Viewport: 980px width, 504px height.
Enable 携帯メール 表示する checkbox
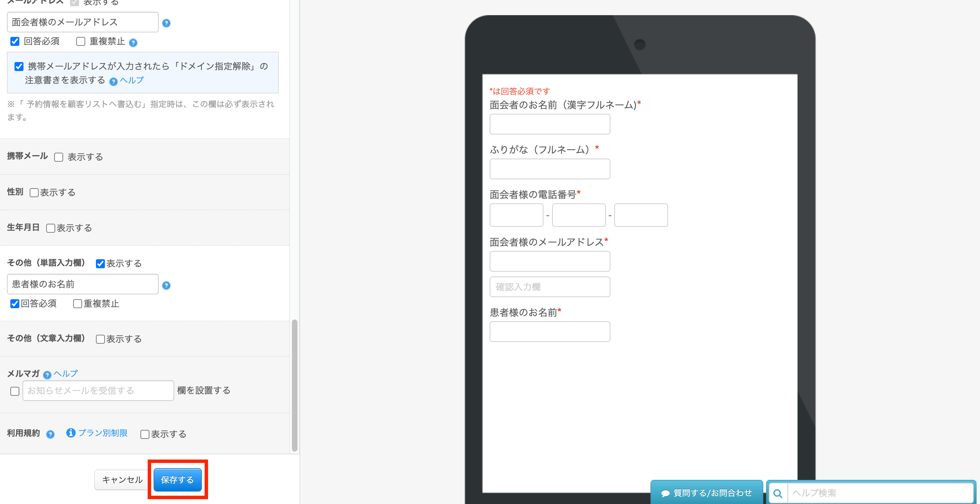(59, 157)
